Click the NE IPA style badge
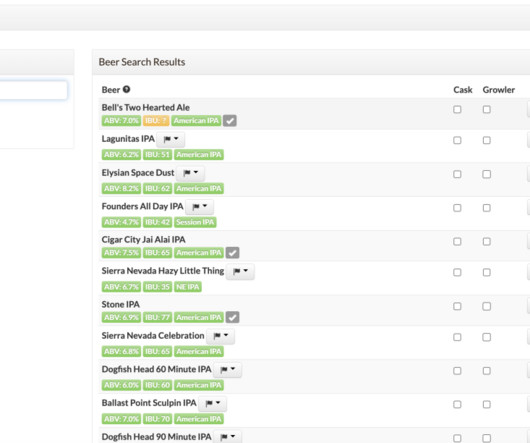This screenshot has height=443, width=530. point(188,287)
